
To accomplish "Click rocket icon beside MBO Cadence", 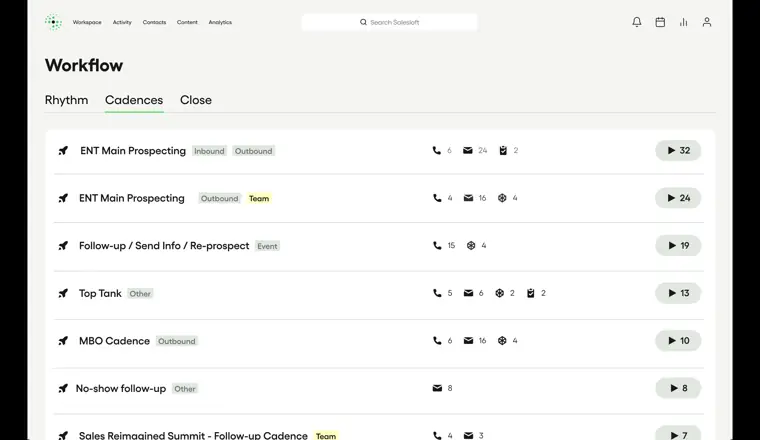I will [x=63, y=341].
